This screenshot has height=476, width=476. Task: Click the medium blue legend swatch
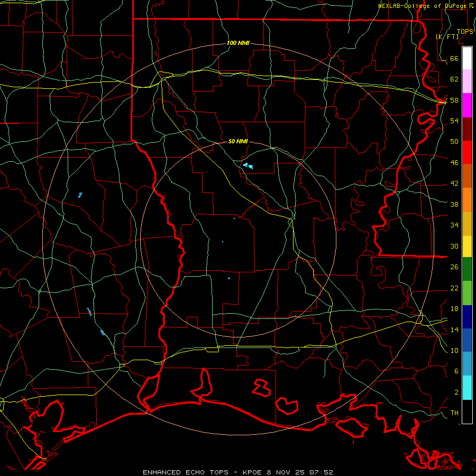click(467, 340)
